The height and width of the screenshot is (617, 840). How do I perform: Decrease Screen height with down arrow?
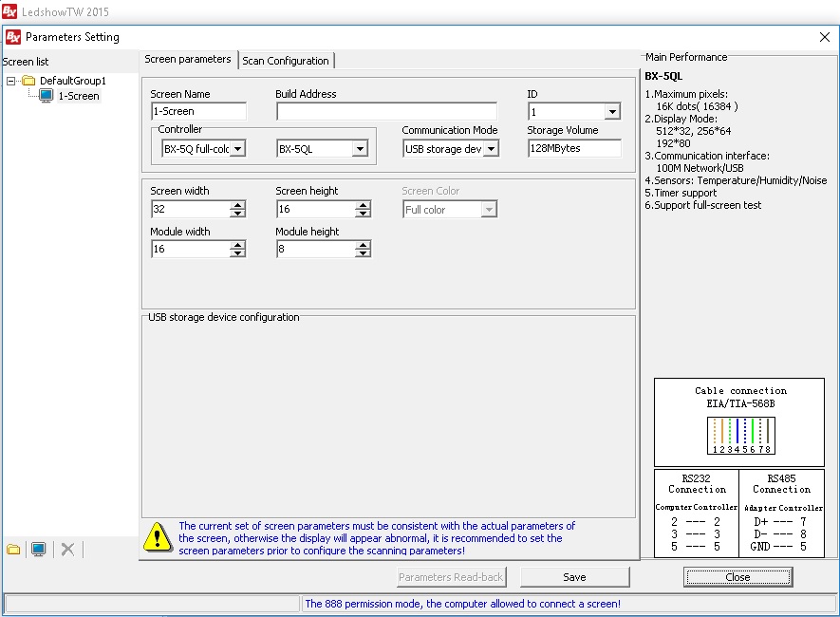(363, 214)
